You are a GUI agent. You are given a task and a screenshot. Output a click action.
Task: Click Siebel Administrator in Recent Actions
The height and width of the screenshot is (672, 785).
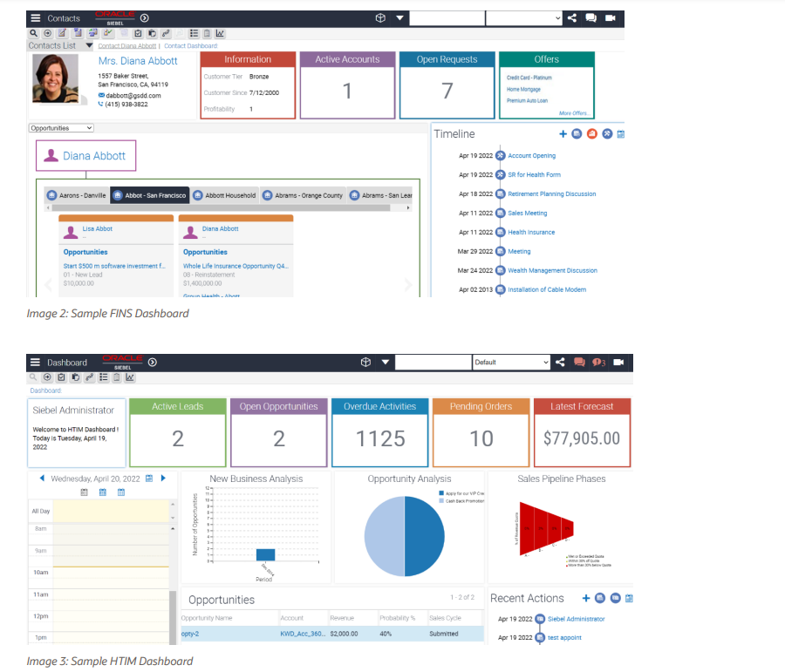coord(577,619)
